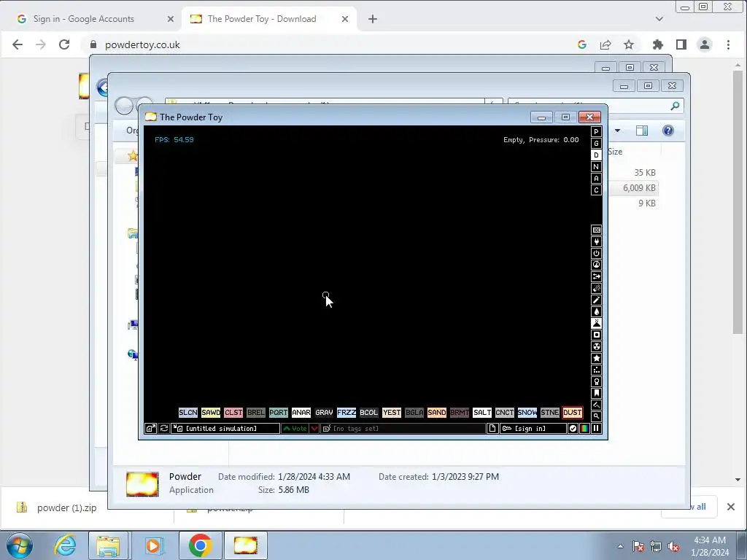This screenshot has height=560, width=747.
Task: Open the Powered Materials menu icon
Action: coord(596,253)
